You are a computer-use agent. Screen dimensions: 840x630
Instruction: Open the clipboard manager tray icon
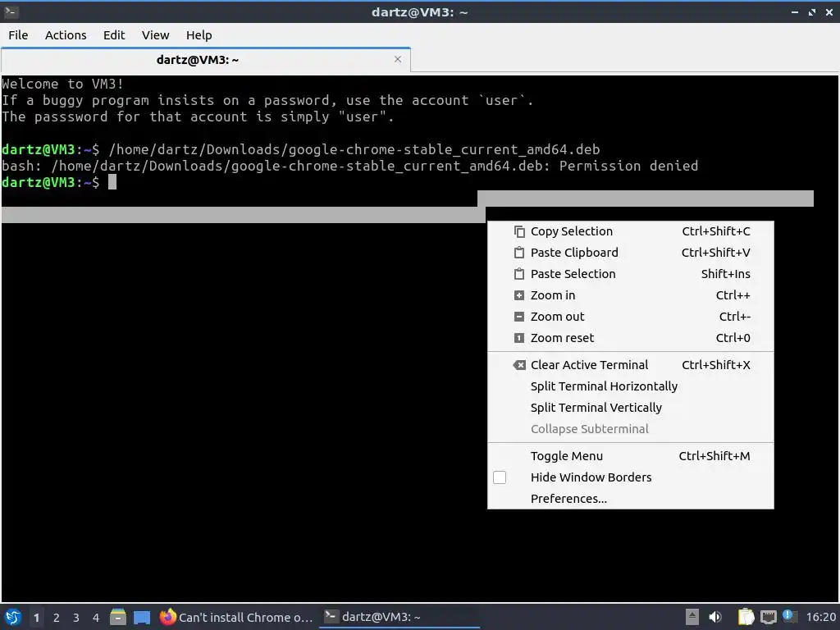coord(746,617)
